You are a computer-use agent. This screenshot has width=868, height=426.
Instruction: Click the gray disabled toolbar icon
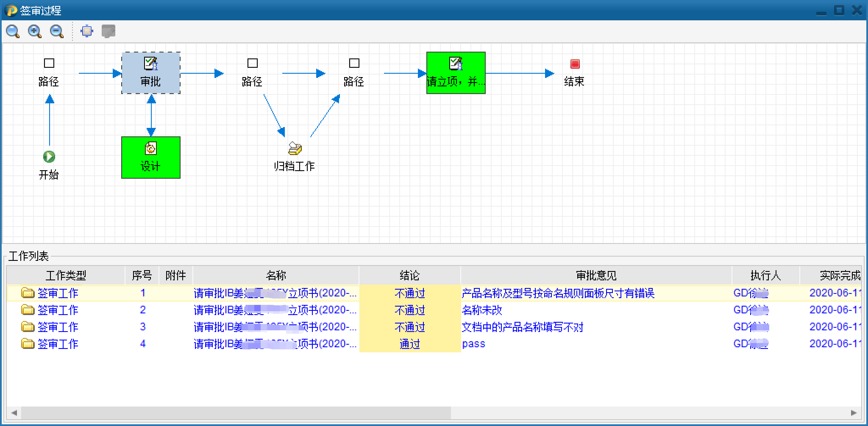[x=108, y=31]
